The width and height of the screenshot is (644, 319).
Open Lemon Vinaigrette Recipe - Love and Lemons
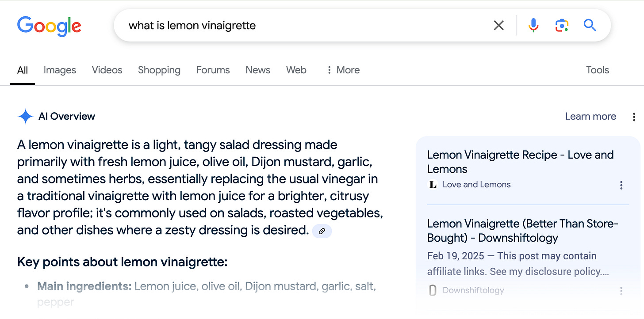pos(520,162)
